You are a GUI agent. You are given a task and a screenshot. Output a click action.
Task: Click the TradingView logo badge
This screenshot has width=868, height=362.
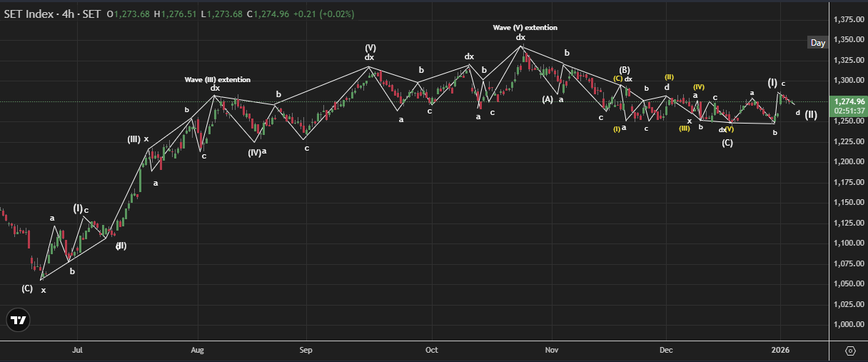pos(18,321)
